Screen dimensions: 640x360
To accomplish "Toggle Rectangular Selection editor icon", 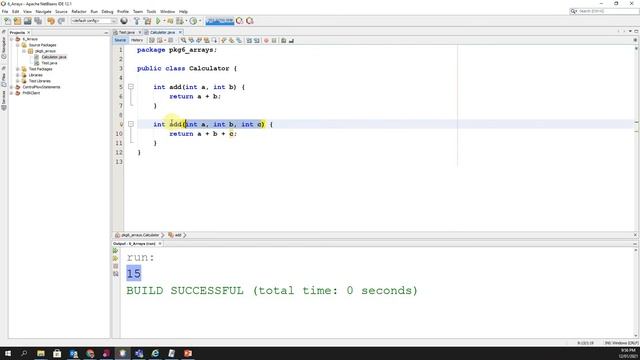I will tap(214, 40).
